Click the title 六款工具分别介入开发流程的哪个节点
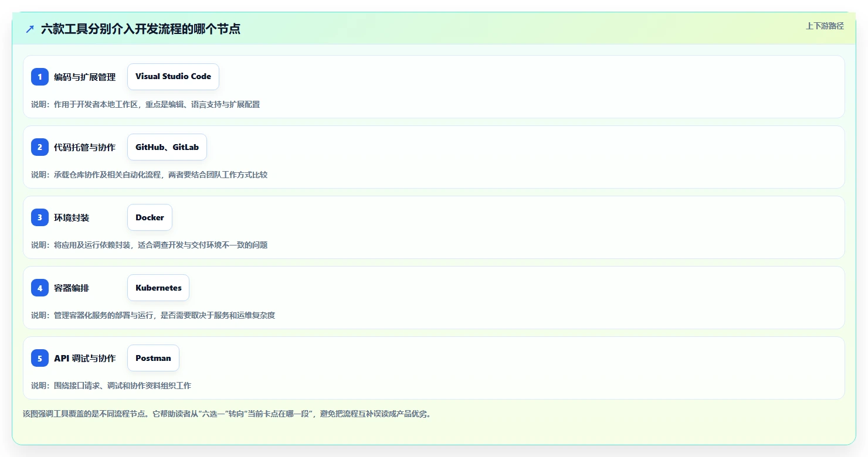The image size is (868, 457). tap(141, 29)
